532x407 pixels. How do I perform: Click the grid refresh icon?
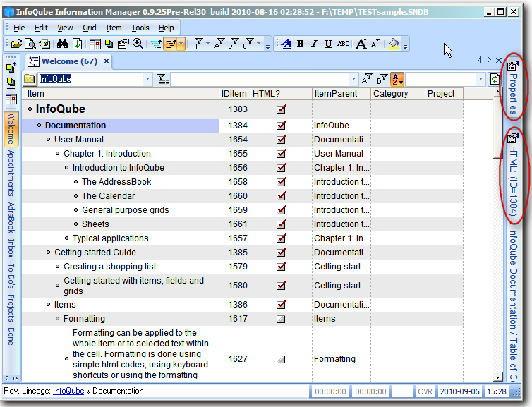(x=495, y=79)
